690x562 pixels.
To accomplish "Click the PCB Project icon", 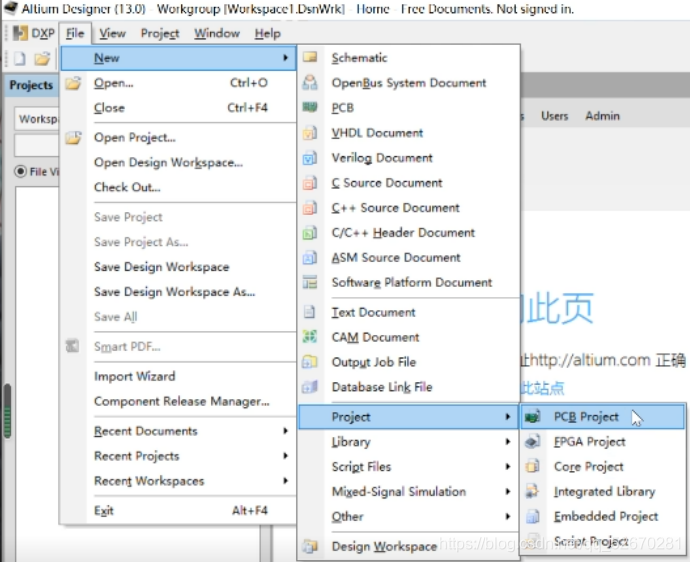I will (x=532, y=416).
